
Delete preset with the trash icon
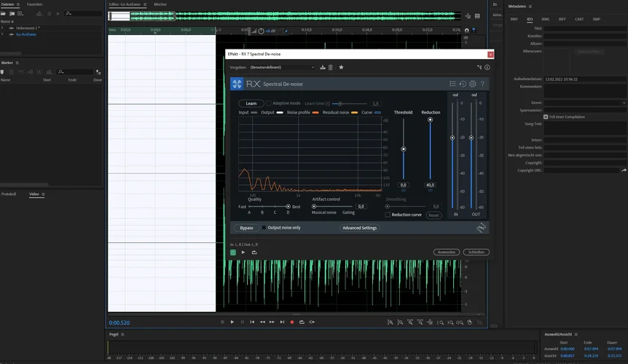point(330,67)
